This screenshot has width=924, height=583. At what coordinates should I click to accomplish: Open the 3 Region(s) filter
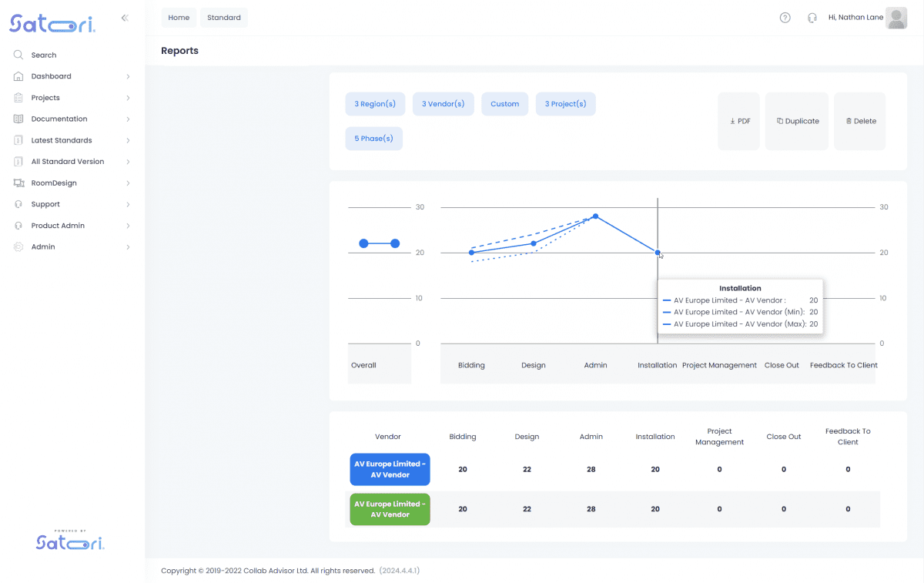375,104
